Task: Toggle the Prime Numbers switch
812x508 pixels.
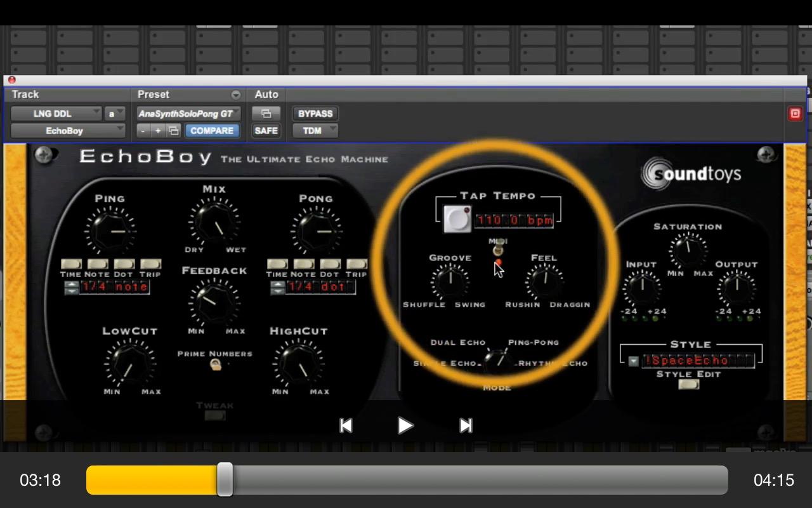Action: [216, 364]
